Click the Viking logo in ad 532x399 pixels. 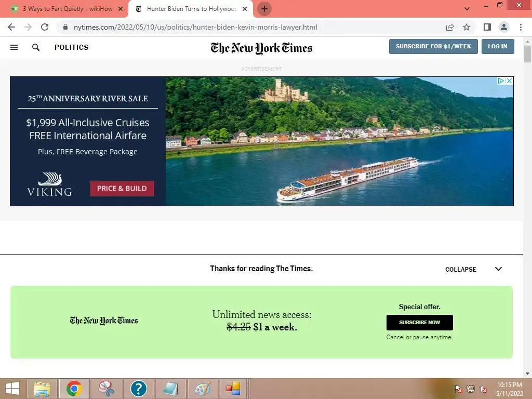(x=49, y=184)
